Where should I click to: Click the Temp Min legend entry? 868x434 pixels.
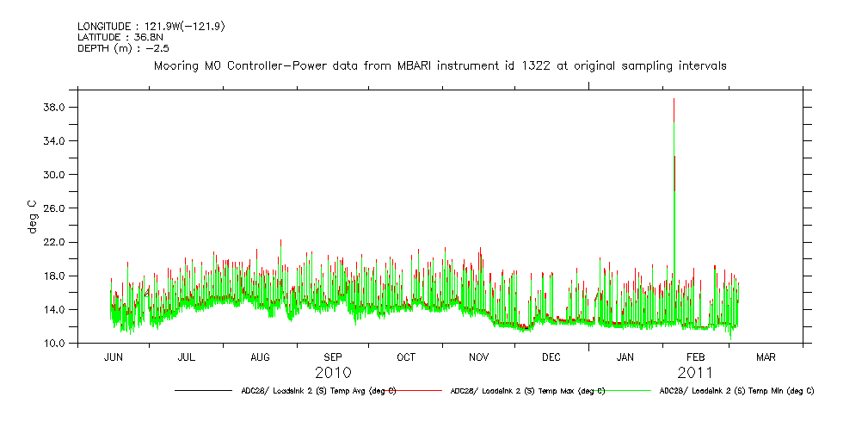736,391
